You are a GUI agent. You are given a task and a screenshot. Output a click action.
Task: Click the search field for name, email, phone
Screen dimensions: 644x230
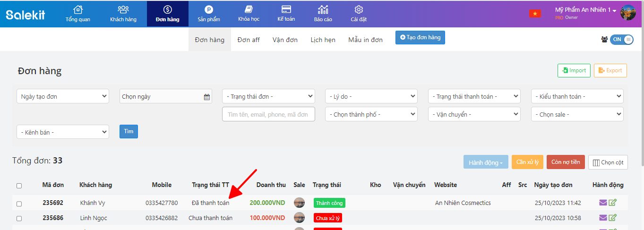tap(268, 114)
